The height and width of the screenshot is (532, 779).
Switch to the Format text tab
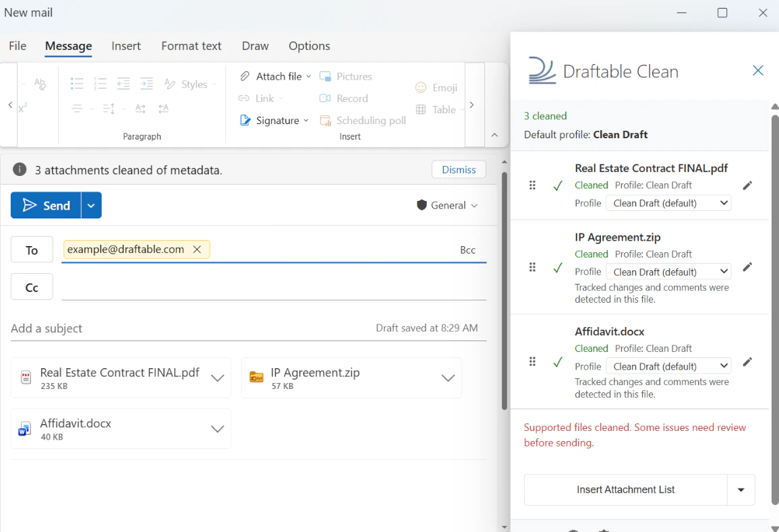[x=192, y=46]
